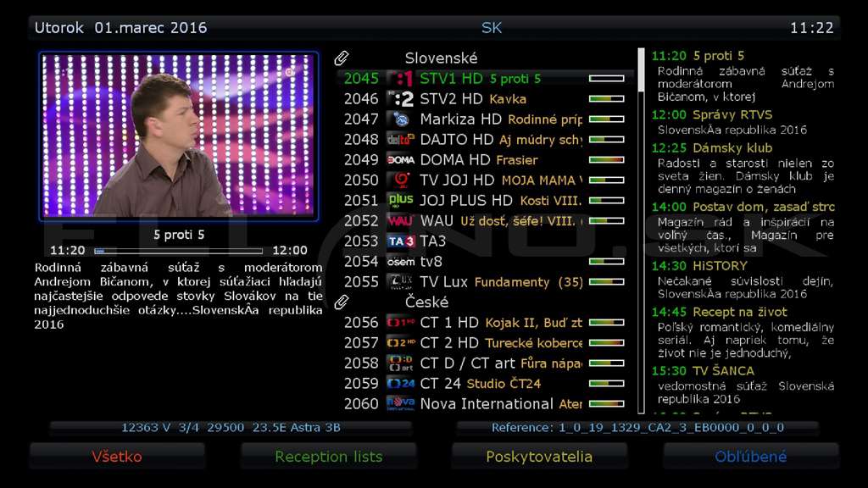Click the date Utorok 01.marec 2016
The height and width of the screenshot is (488, 868).
point(120,28)
